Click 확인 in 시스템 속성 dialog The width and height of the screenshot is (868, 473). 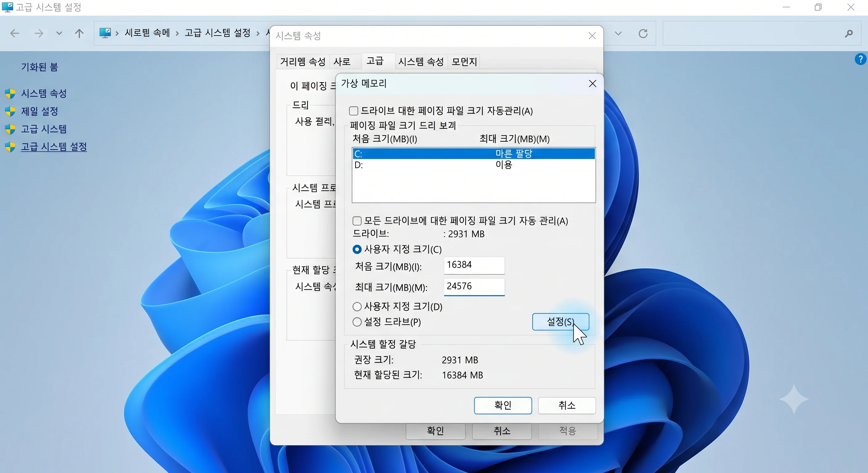[435, 431]
